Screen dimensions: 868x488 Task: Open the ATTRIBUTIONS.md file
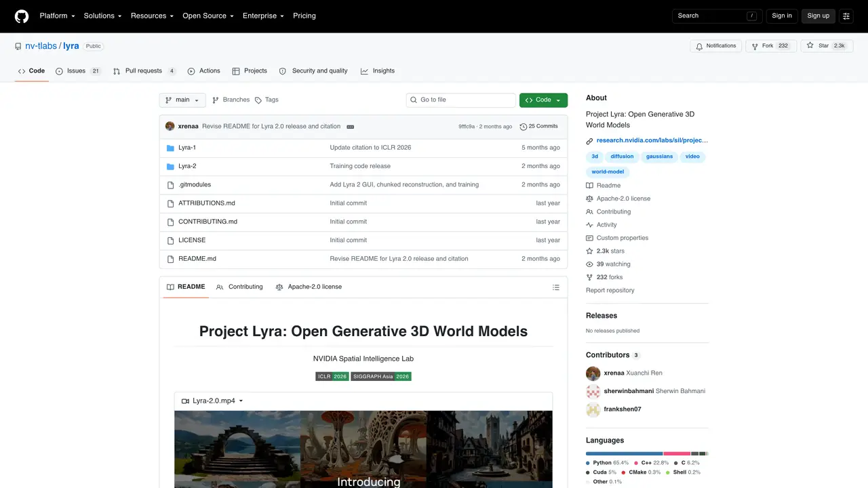tap(207, 203)
